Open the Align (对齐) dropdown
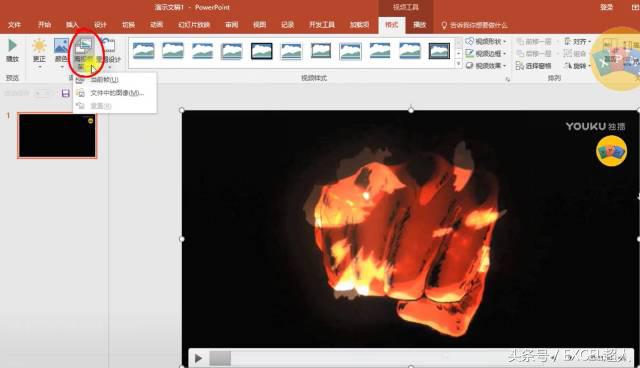Image resolution: width=640 pixels, height=368 pixels. 577,42
